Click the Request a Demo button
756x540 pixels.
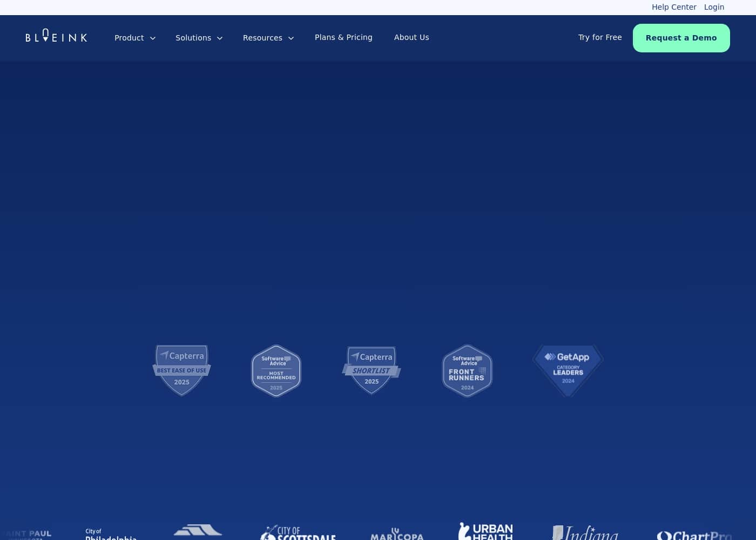click(681, 38)
